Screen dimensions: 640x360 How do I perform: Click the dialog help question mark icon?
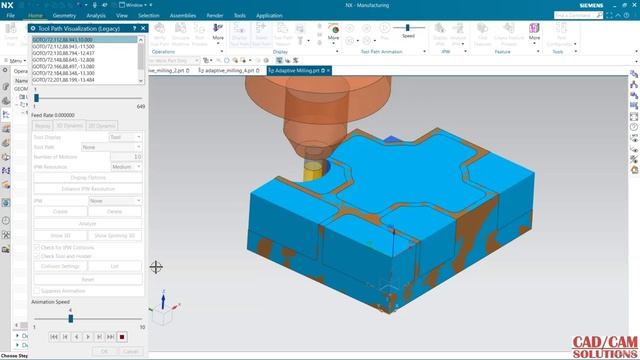[134, 28]
